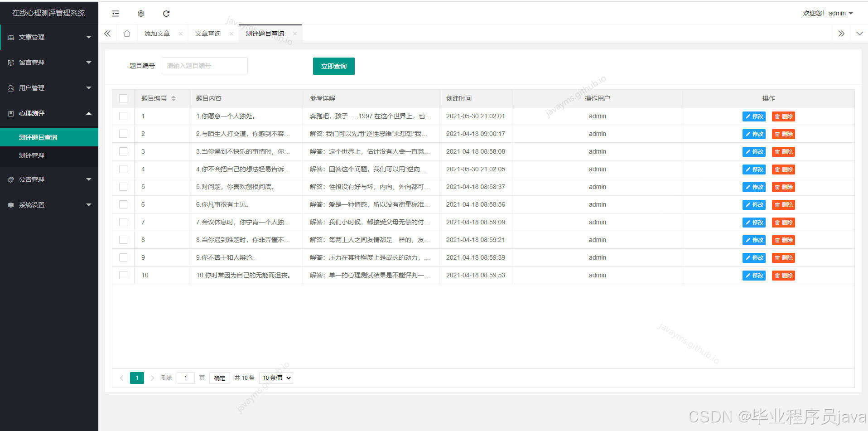
Task: Click the 系统设置 gear icon
Action: point(10,205)
